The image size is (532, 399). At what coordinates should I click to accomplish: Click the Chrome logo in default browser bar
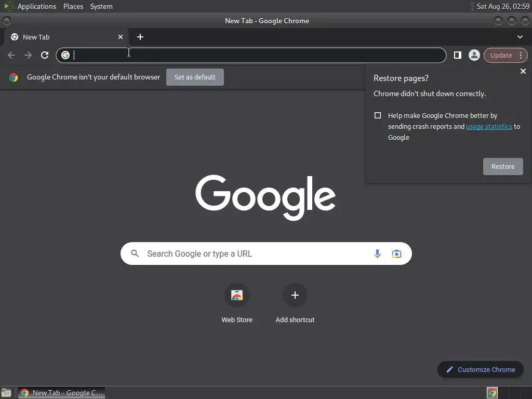pyautogui.click(x=14, y=77)
